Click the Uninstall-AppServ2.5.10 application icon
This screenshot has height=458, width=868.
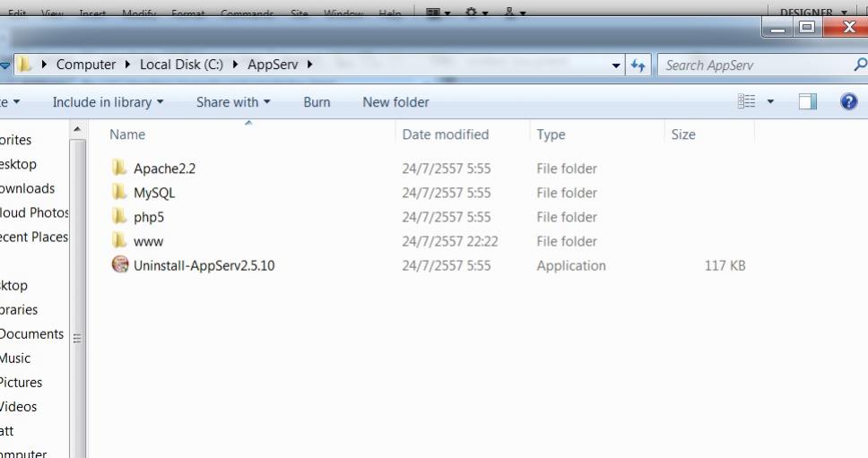pyautogui.click(x=120, y=264)
